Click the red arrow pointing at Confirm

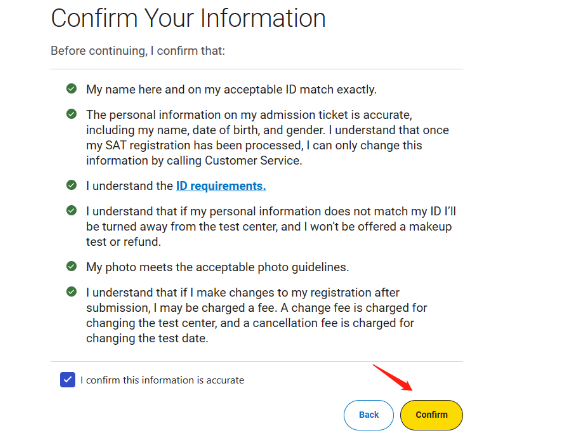pyautogui.click(x=393, y=378)
